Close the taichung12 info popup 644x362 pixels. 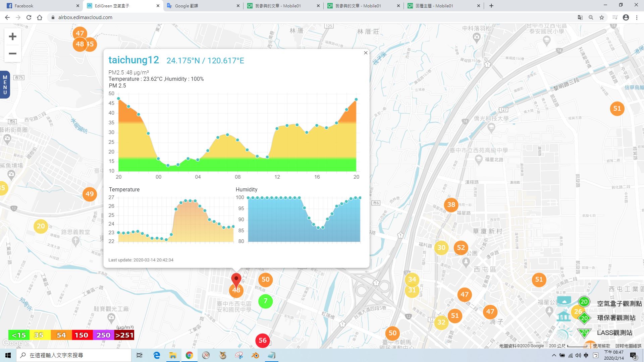pyautogui.click(x=366, y=53)
